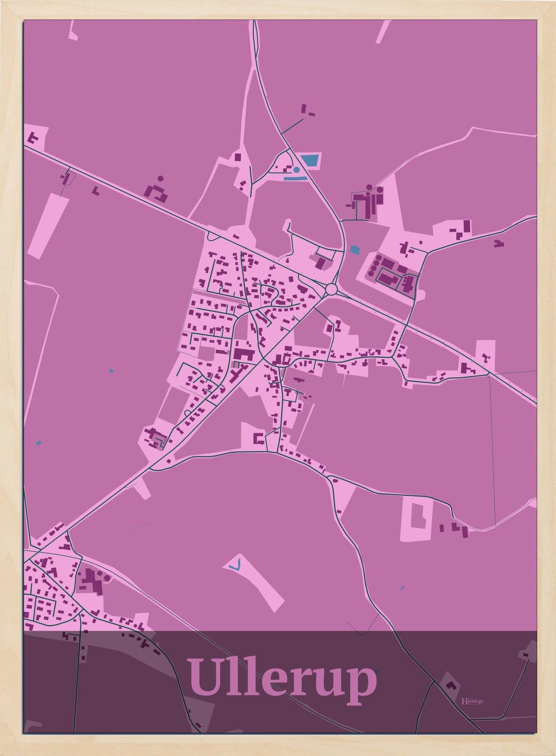Screen dimensions: 556x756
Task: Select the large blue rectangular pond up north
Action: click(x=310, y=160)
